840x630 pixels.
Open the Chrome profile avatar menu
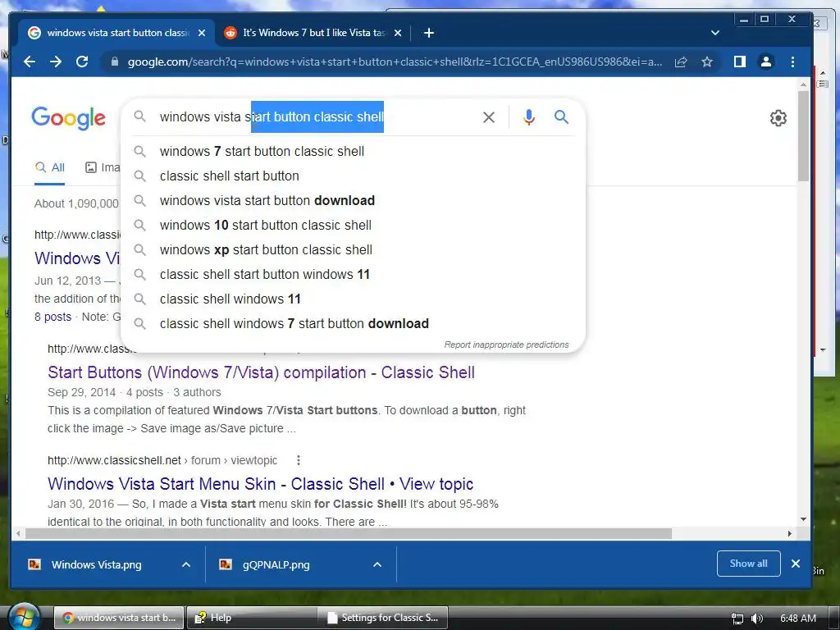(766, 62)
